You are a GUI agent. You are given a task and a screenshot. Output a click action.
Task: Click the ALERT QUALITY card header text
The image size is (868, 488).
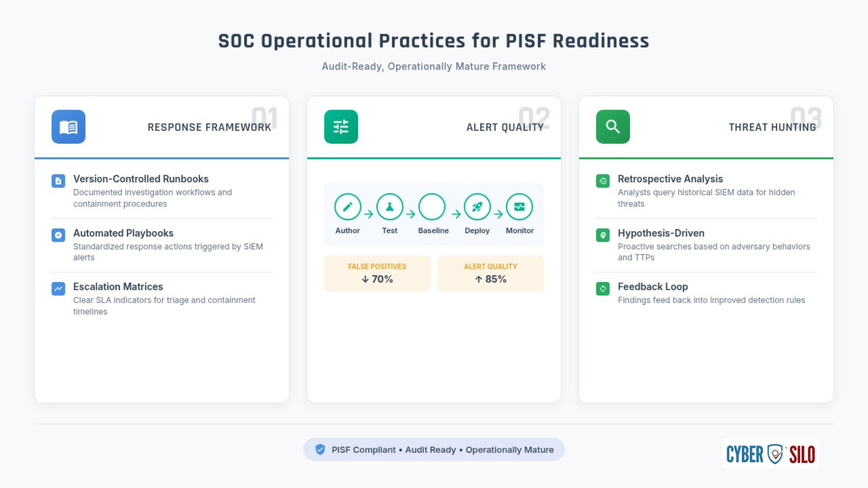[505, 127]
